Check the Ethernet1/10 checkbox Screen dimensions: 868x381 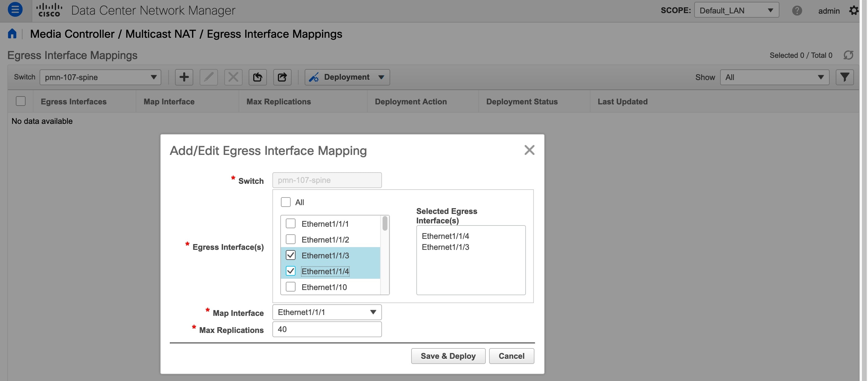pos(290,287)
